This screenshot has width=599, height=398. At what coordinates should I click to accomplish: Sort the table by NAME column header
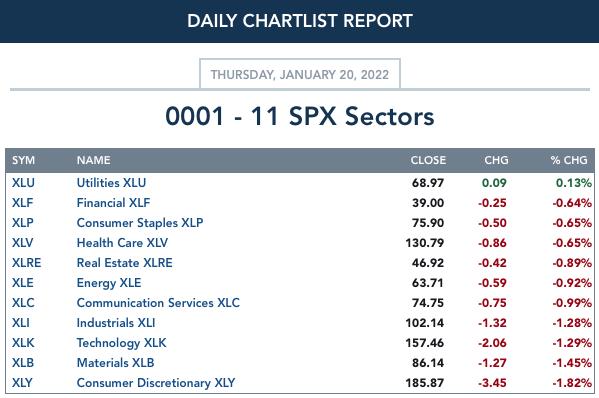tap(94, 160)
